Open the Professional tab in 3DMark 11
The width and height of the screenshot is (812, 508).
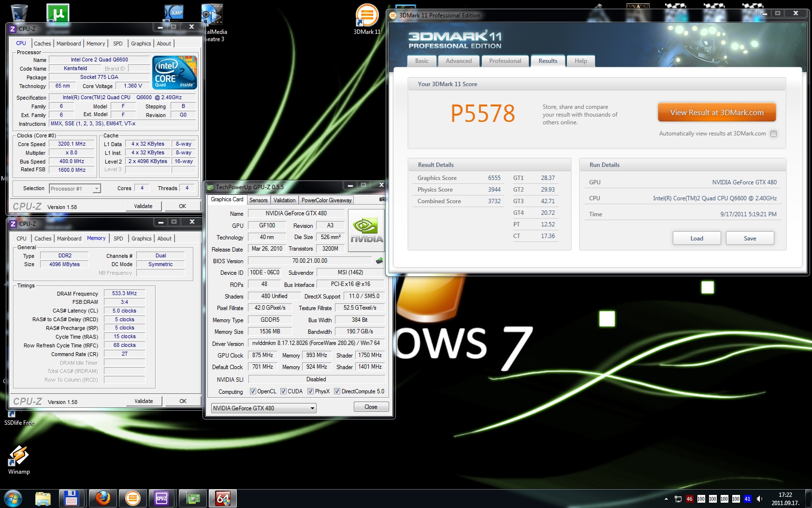[x=505, y=61]
